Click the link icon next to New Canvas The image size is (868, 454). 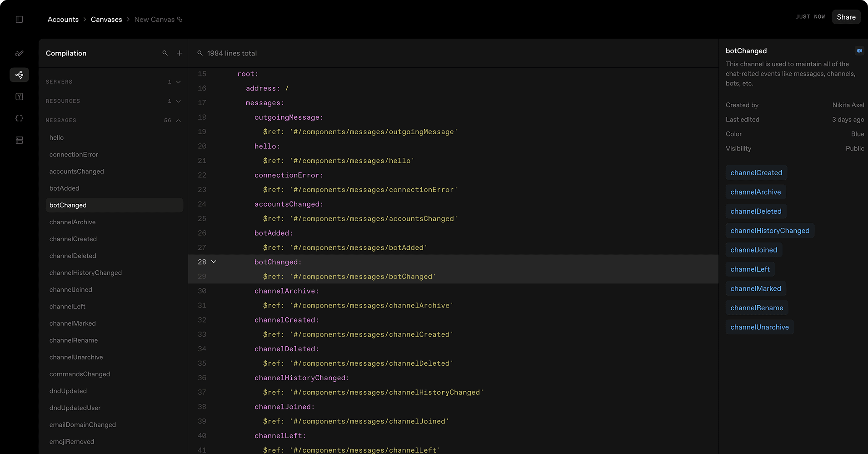[180, 20]
